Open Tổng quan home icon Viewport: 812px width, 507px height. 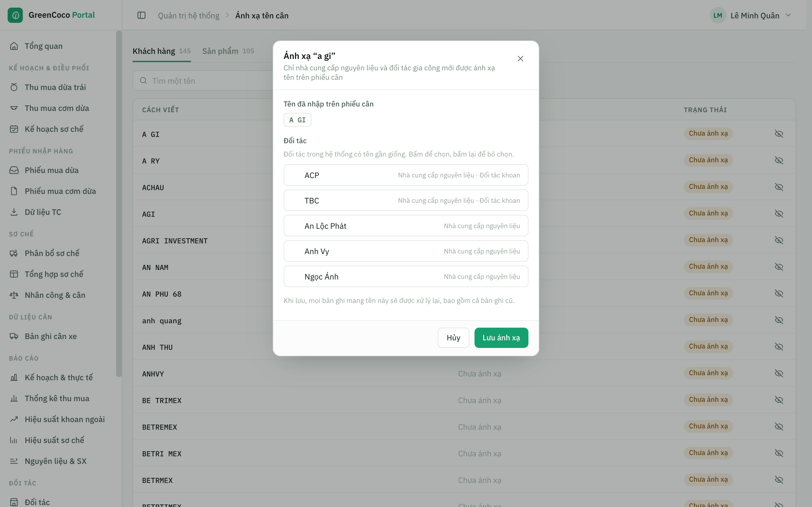(x=14, y=46)
